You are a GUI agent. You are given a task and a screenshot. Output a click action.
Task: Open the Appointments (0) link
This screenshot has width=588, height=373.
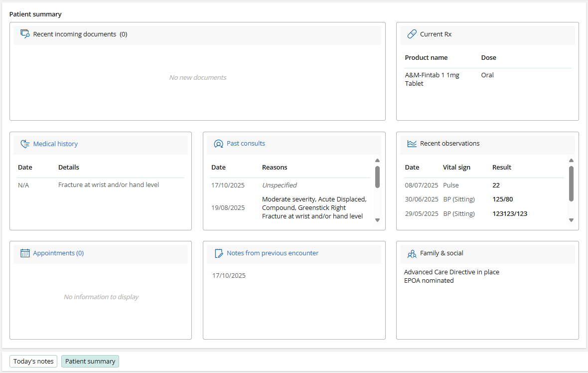click(58, 253)
